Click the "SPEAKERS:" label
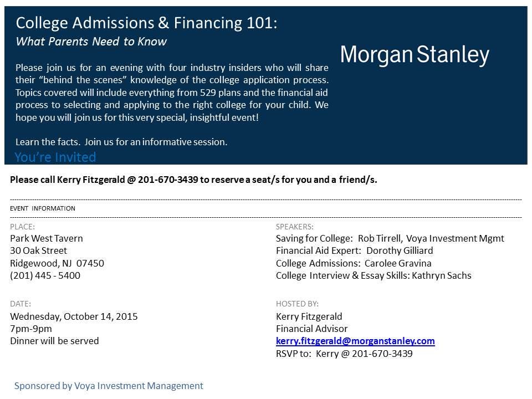Image resolution: width=532 pixels, height=399 pixels. (x=294, y=227)
